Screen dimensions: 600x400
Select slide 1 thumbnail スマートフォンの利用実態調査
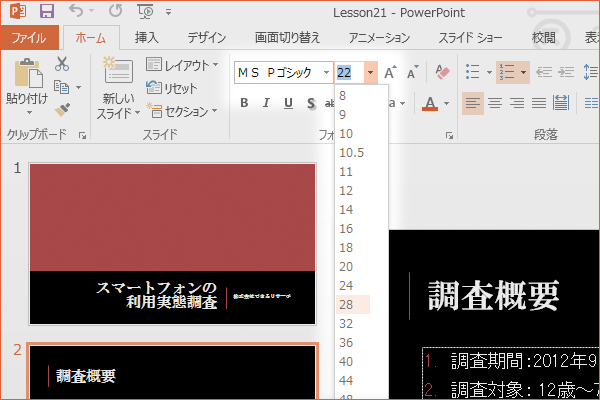173,244
